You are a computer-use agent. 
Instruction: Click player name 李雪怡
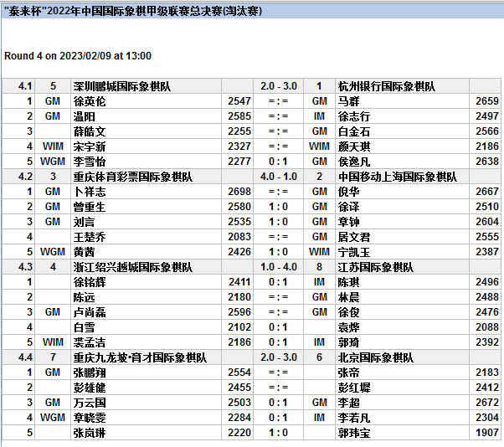point(90,162)
